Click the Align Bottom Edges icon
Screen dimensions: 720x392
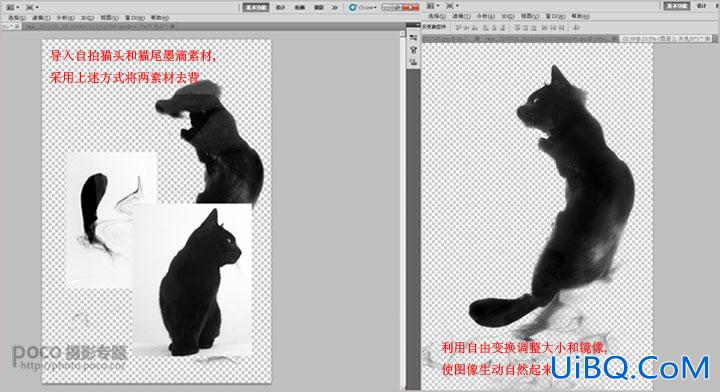(x=475, y=28)
